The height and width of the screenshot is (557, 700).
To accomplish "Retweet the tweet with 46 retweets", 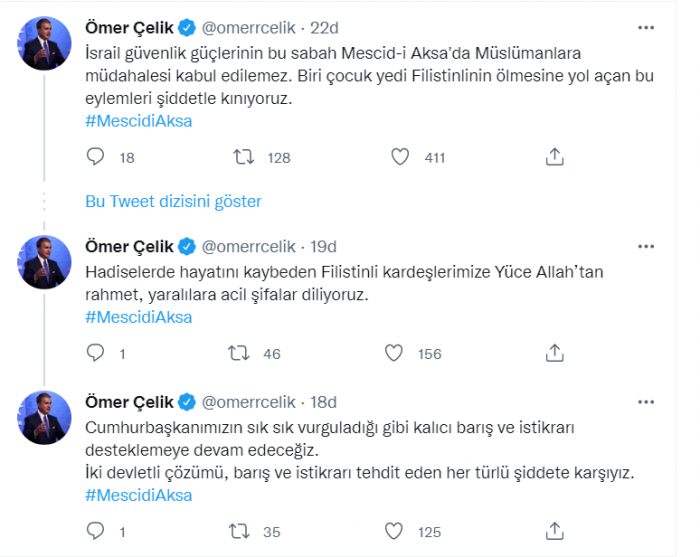I will pyautogui.click(x=243, y=352).
